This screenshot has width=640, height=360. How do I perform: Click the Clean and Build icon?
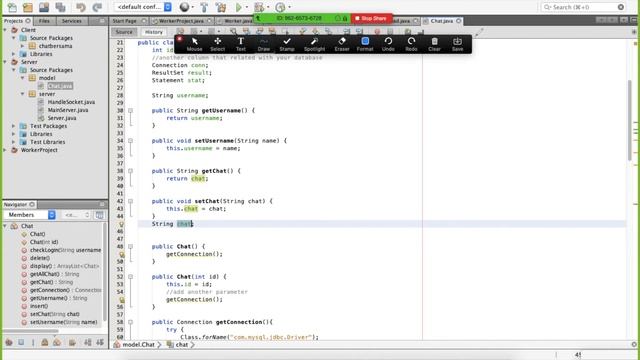click(x=221, y=7)
